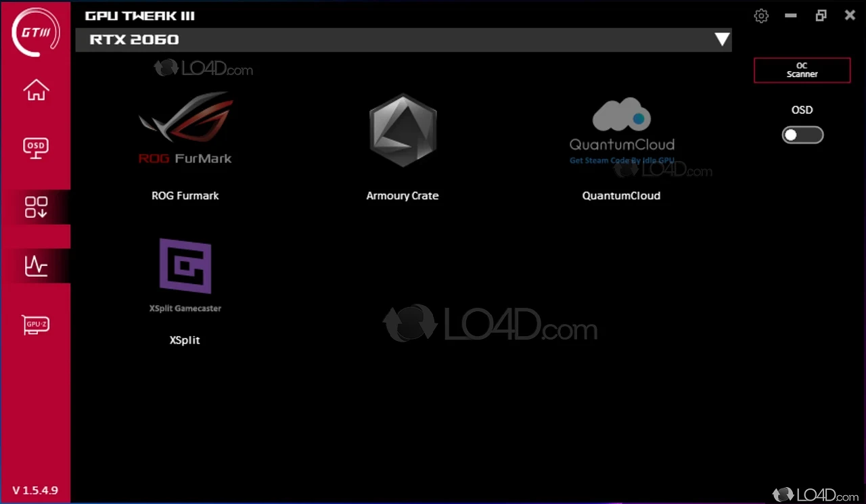This screenshot has height=504, width=866.
Task: Expand the RTX 2060 GPU dropdown
Action: tap(404, 40)
